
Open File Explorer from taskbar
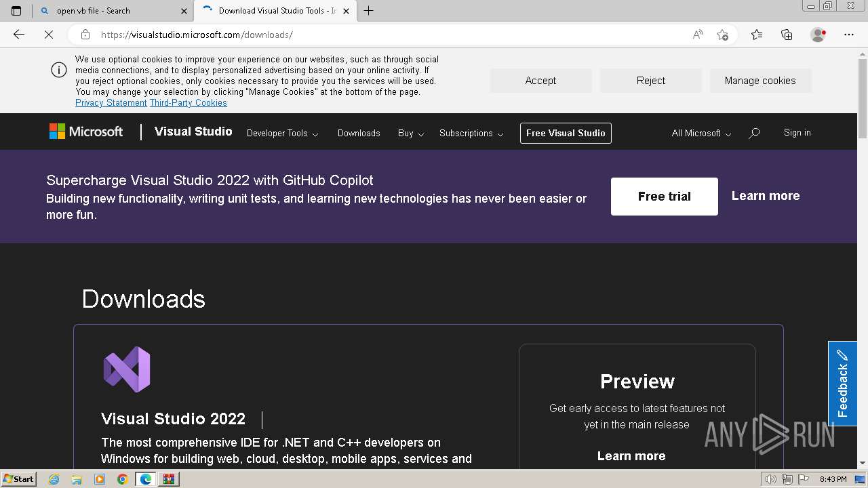pos(77,479)
